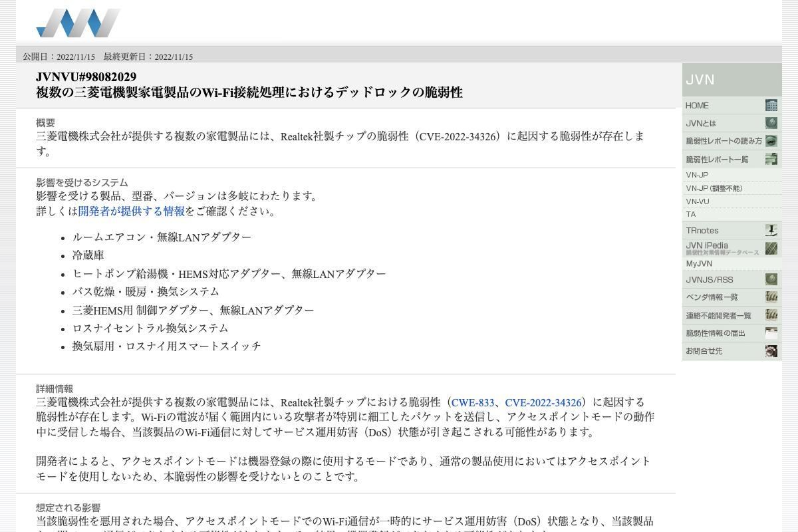798x532 pixels.
Task: Click the icon beside ベンダ情報一覧
Action: point(771,297)
